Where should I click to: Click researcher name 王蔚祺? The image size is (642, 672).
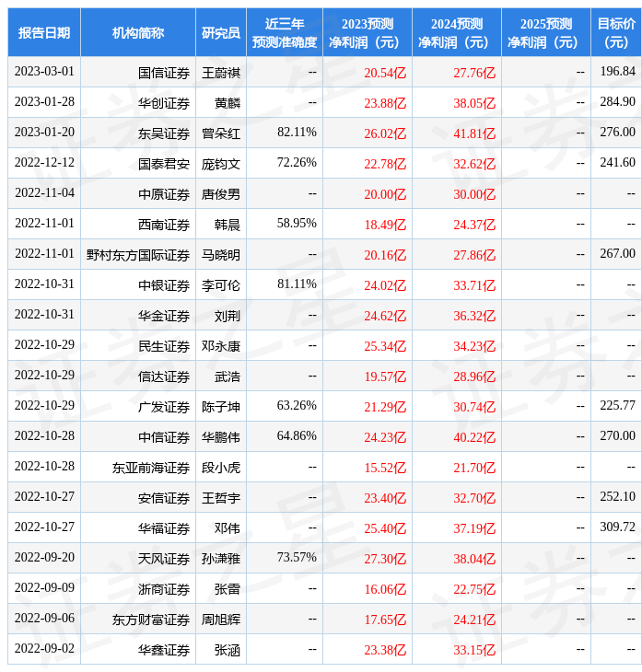click(x=221, y=73)
